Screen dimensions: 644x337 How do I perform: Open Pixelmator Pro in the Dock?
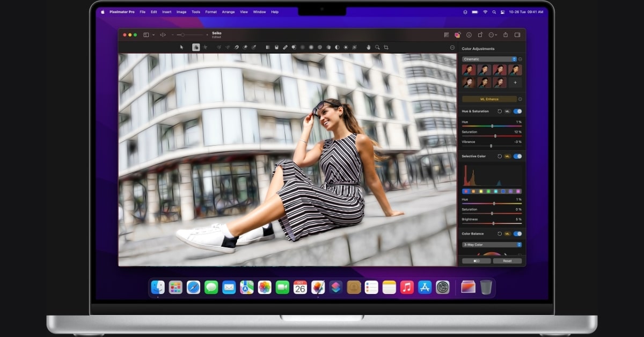tap(318, 287)
